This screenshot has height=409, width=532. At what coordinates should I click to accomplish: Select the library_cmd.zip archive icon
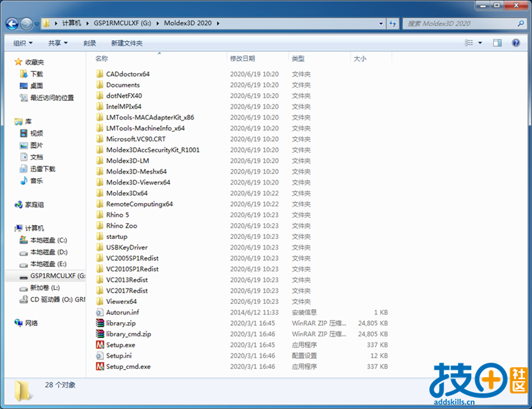(100, 334)
